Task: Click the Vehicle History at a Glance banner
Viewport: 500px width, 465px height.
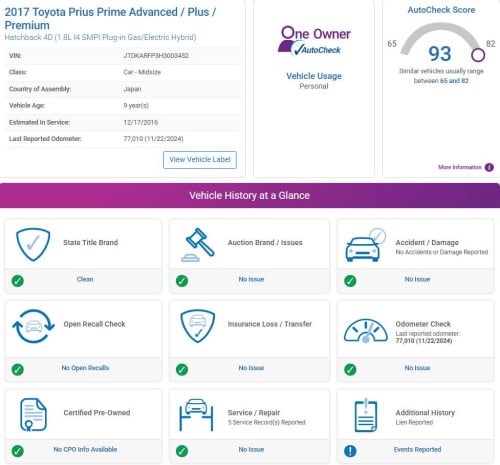Action: [250, 195]
